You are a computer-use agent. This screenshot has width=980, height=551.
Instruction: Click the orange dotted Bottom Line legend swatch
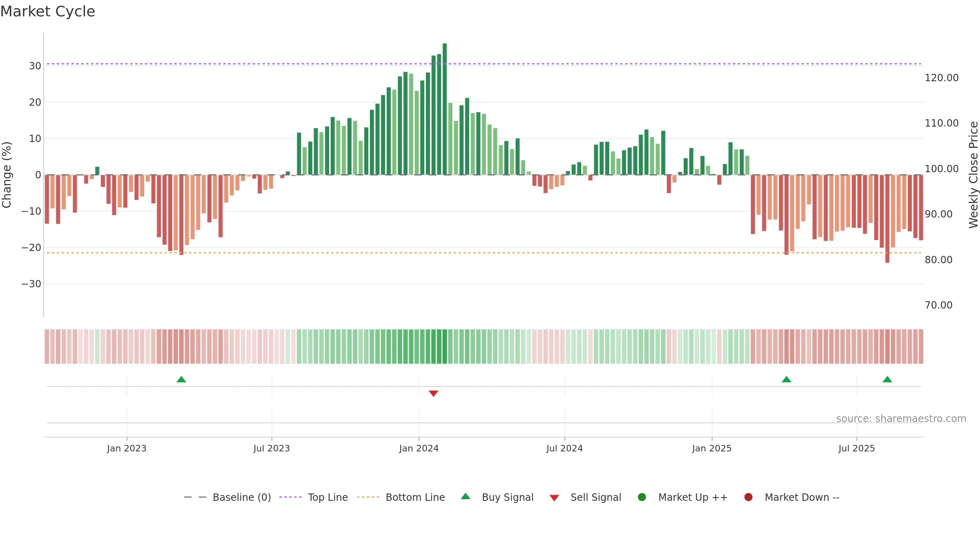point(368,497)
